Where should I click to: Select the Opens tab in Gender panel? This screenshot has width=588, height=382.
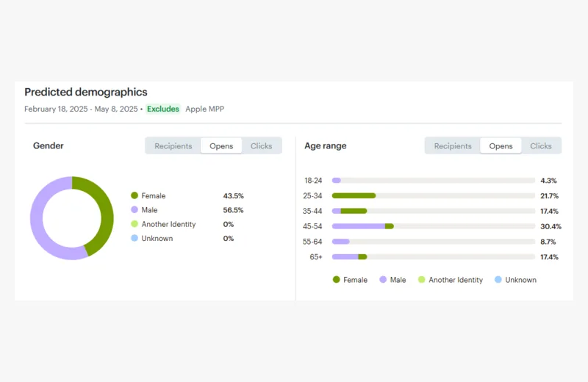[221, 146]
